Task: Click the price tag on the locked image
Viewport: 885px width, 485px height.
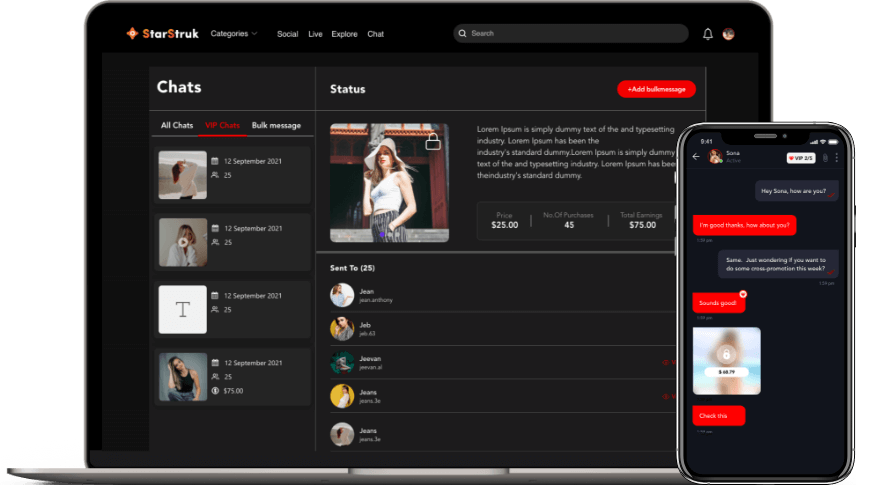Action: [x=726, y=372]
